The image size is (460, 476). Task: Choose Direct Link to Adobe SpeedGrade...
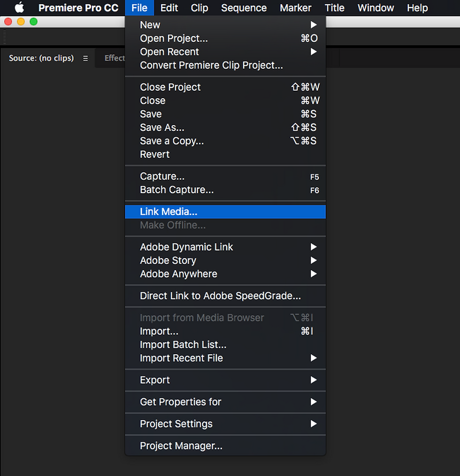[225, 296]
